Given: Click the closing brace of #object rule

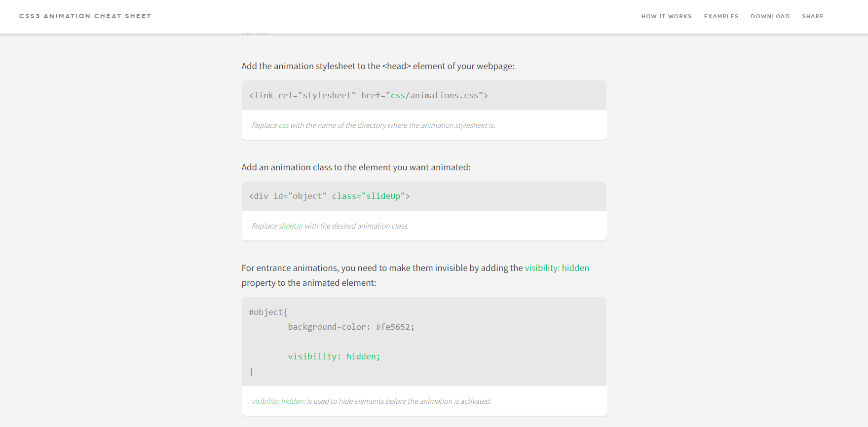Looking at the screenshot, I should (x=251, y=371).
